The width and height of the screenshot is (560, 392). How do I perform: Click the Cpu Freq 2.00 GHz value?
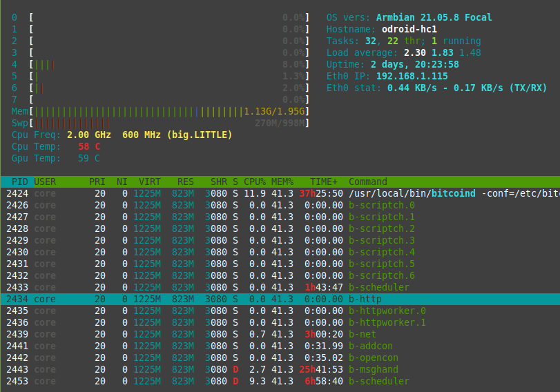coord(89,135)
